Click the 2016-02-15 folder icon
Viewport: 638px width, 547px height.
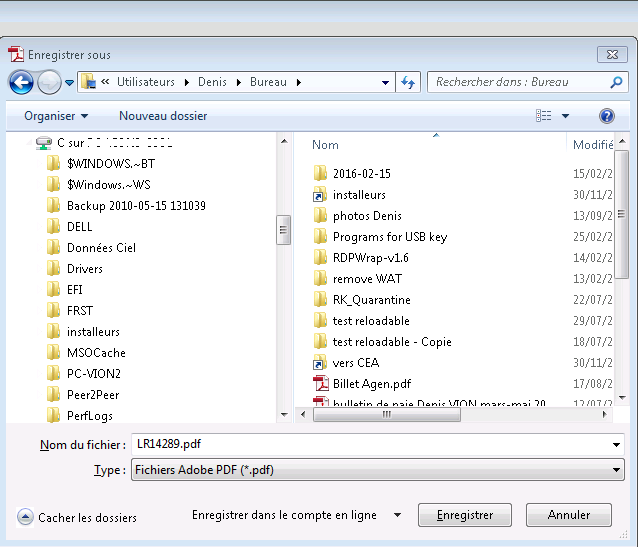(x=320, y=173)
